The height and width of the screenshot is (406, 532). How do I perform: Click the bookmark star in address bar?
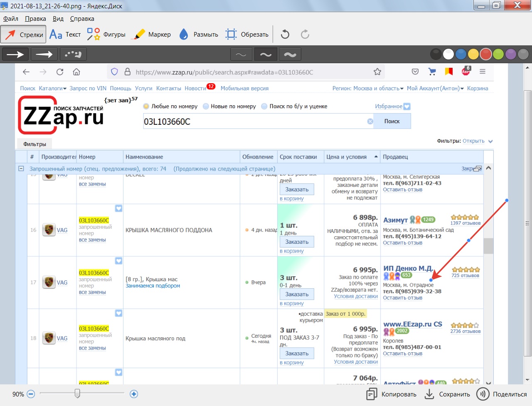[377, 72]
